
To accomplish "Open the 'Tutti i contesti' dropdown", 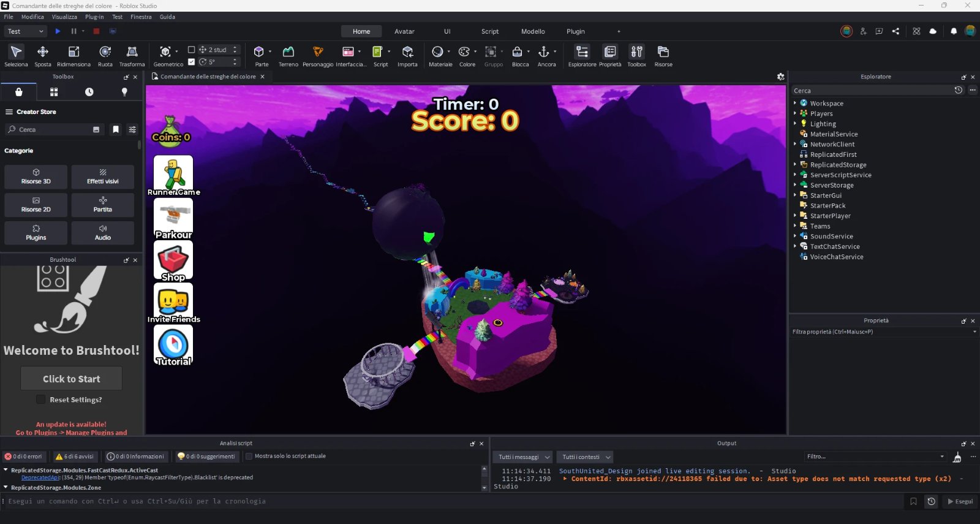I will tap(586, 457).
